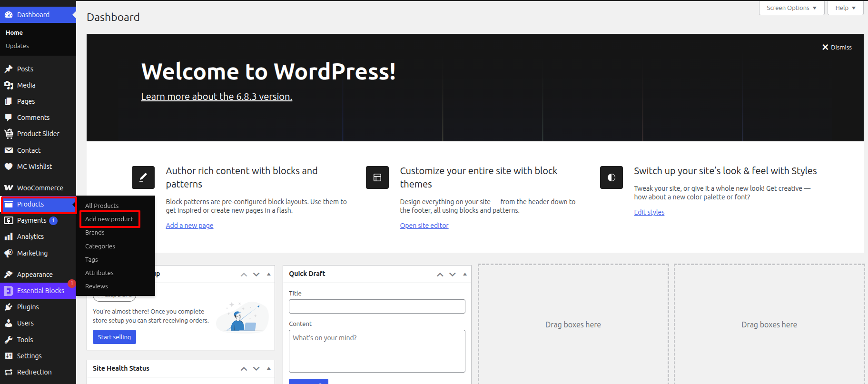Dismiss the Welcome to WordPress panel

tap(837, 48)
